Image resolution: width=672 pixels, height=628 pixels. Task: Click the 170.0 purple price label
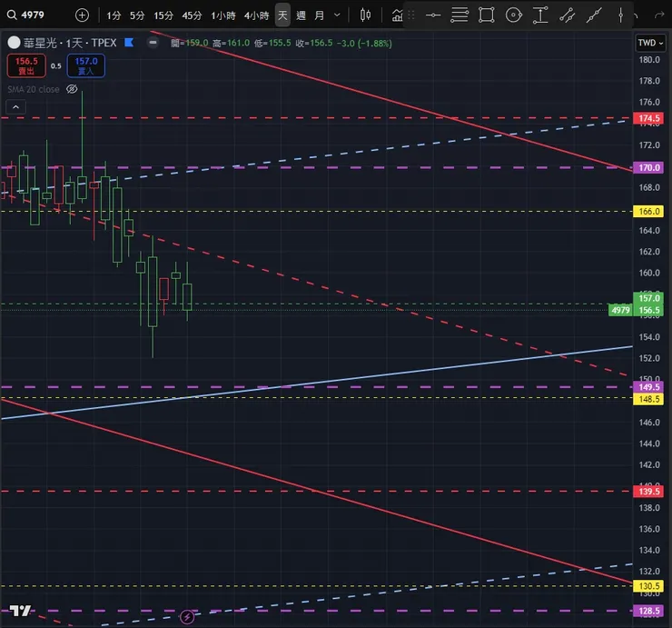(x=648, y=168)
